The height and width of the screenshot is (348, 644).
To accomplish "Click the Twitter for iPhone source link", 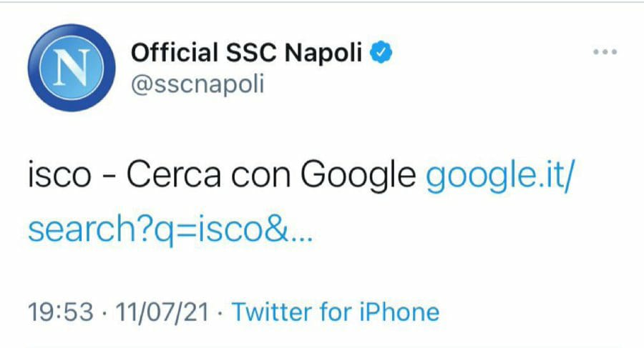I will click(x=336, y=312).
